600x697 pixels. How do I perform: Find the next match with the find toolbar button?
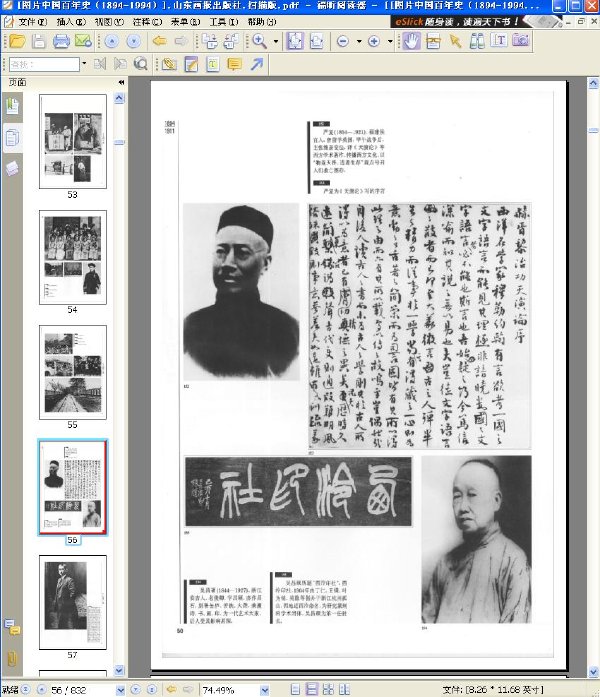tap(120, 64)
